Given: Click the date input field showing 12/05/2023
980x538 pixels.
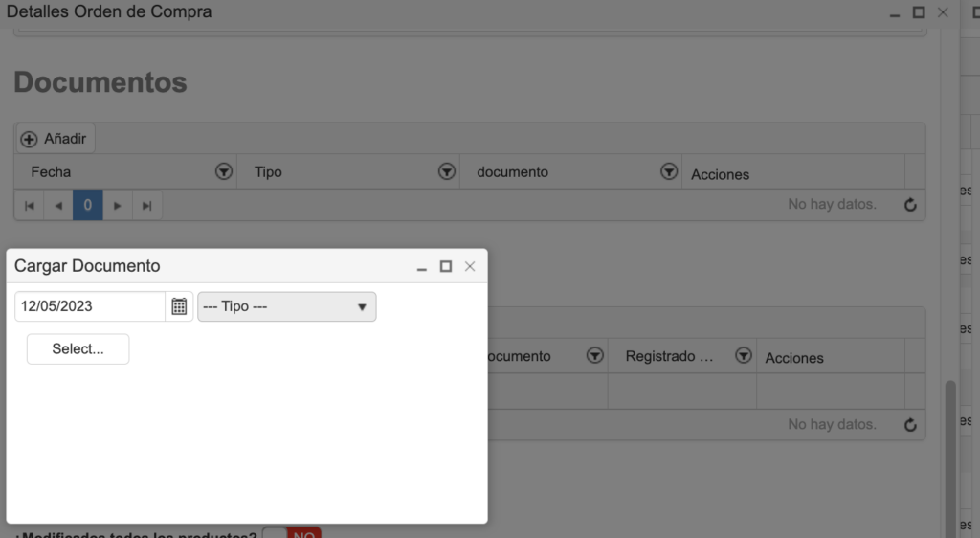Looking at the screenshot, I should (90, 306).
